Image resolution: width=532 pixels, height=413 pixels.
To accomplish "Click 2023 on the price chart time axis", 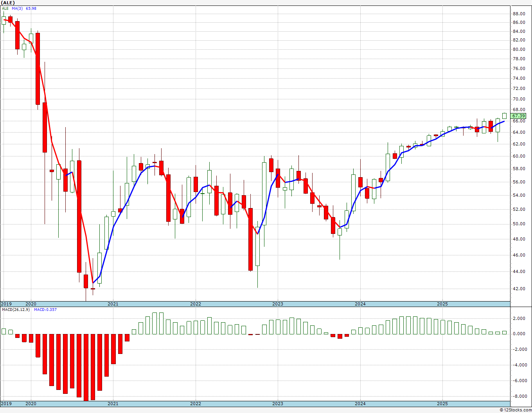I will [277, 304].
